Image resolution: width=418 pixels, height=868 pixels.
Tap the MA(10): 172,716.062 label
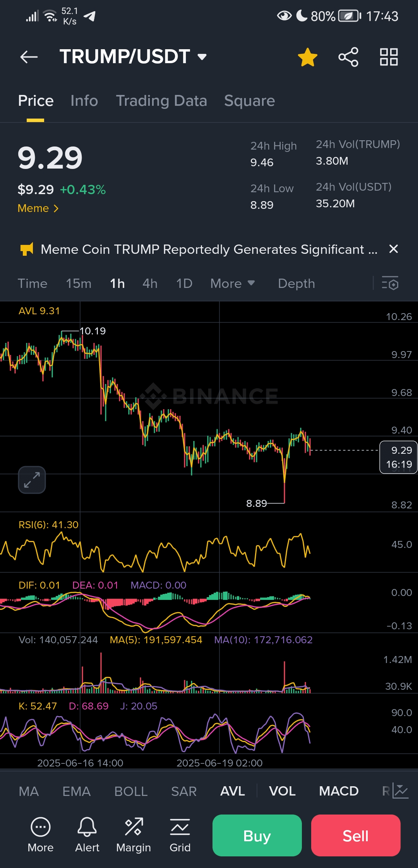pyautogui.click(x=263, y=640)
